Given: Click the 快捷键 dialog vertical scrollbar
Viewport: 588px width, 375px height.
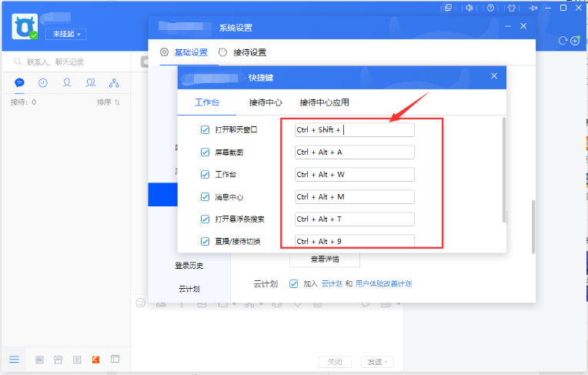Looking at the screenshot, I should [504, 170].
